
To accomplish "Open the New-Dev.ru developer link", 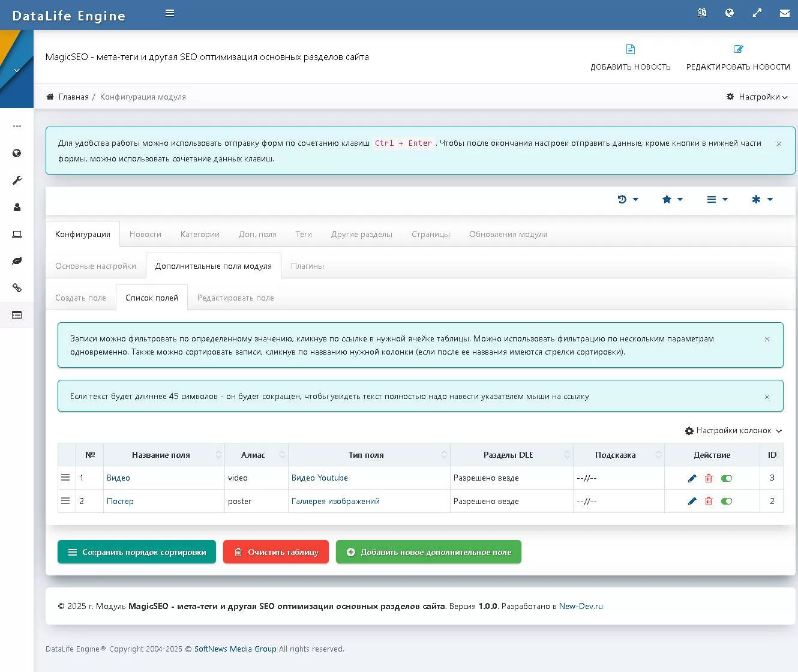I will click(x=581, y=606).
